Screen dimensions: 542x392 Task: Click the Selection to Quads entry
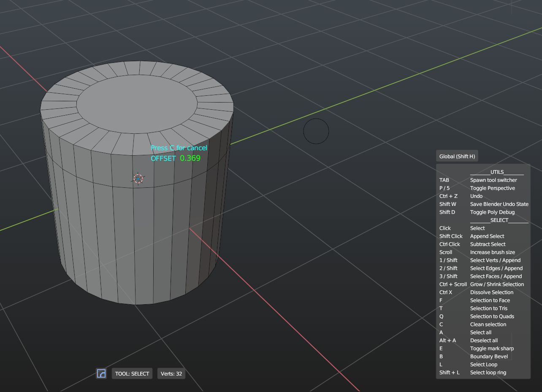click(492, 316)
